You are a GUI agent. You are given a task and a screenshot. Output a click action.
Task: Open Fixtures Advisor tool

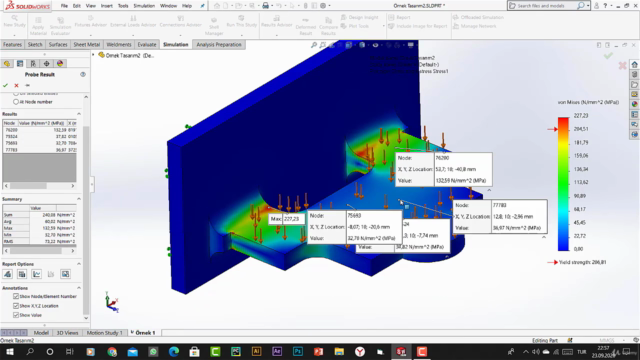[91, 22]
